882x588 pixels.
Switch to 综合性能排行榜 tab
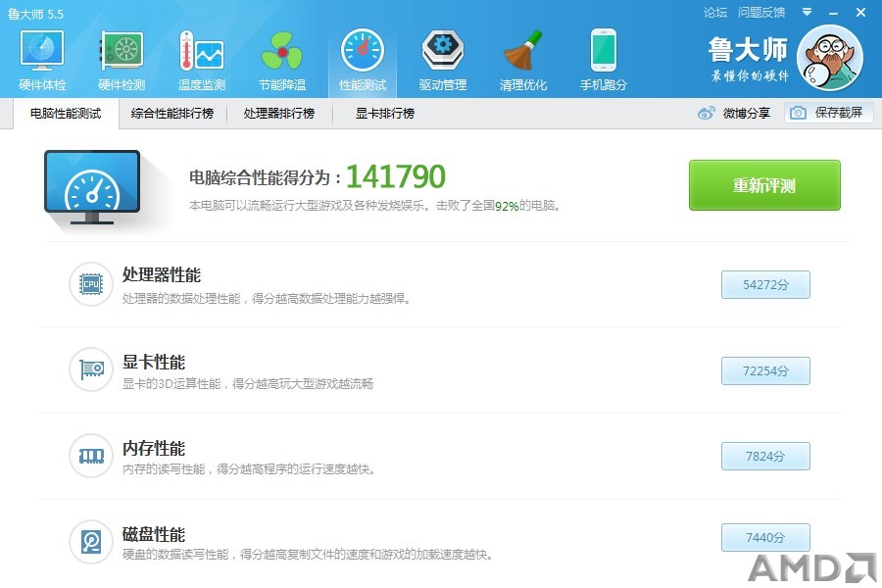[172, 114]
